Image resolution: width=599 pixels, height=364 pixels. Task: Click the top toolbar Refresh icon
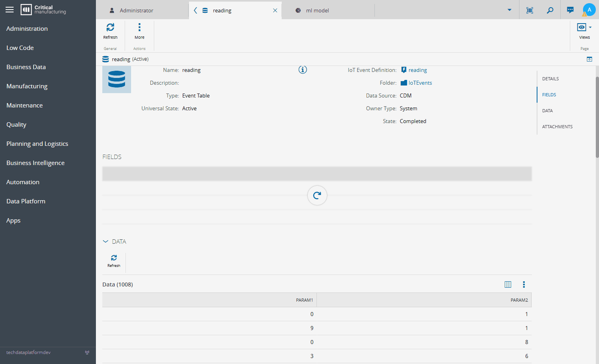click(x=110, y=28)
